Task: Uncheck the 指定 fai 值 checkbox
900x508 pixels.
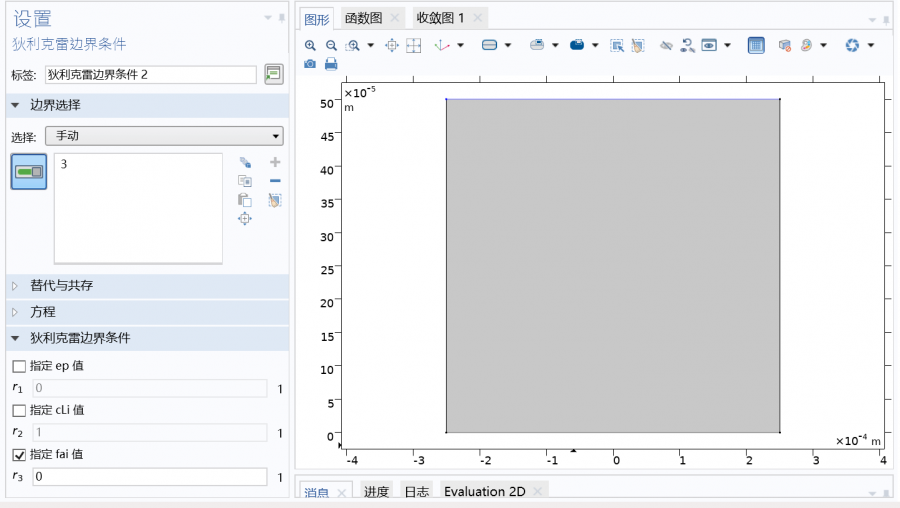Action: (19, 454)
